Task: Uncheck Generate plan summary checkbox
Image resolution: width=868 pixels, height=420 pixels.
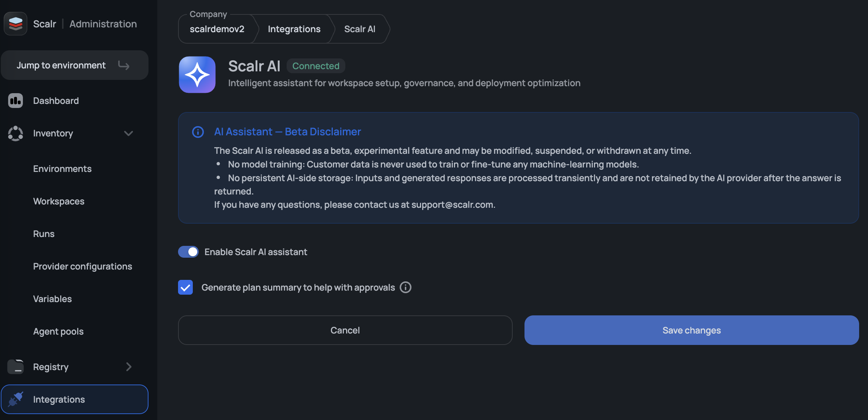Action: (x=185, y=287)
